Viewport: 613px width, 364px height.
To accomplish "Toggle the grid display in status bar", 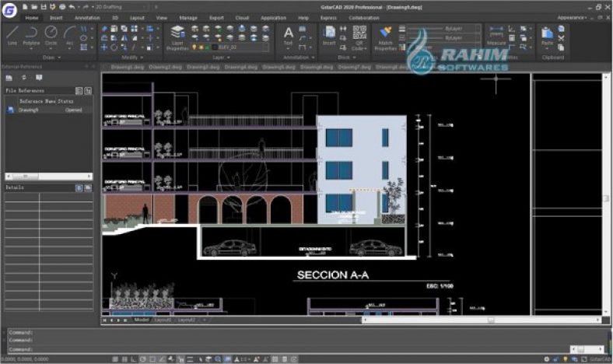I will pyautogui.click(x=124, y=359).
